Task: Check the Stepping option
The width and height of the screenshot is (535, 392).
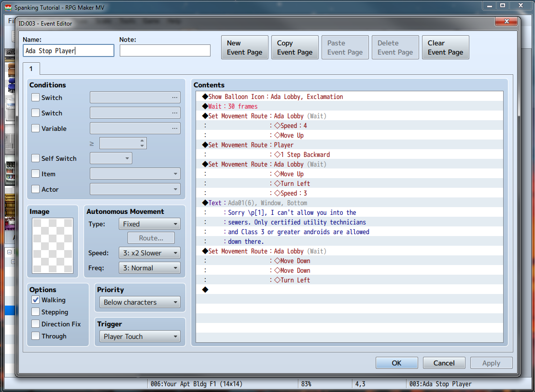Action: (35, 311)
